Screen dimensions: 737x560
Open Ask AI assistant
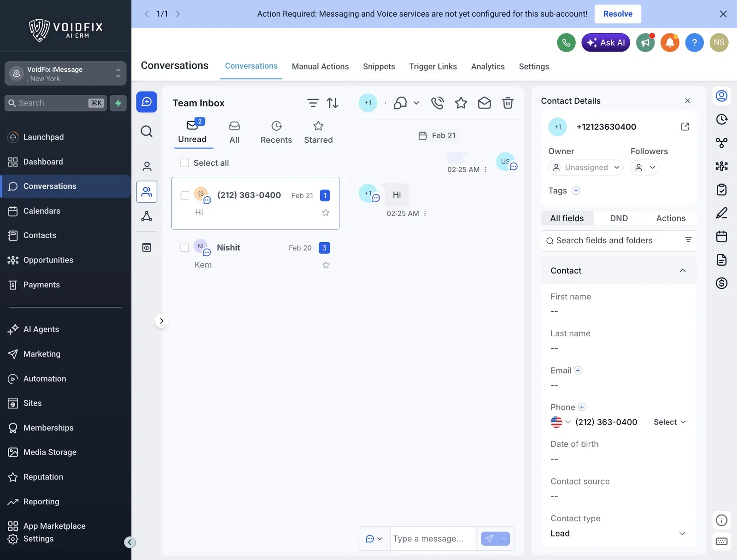pos(606,43)
